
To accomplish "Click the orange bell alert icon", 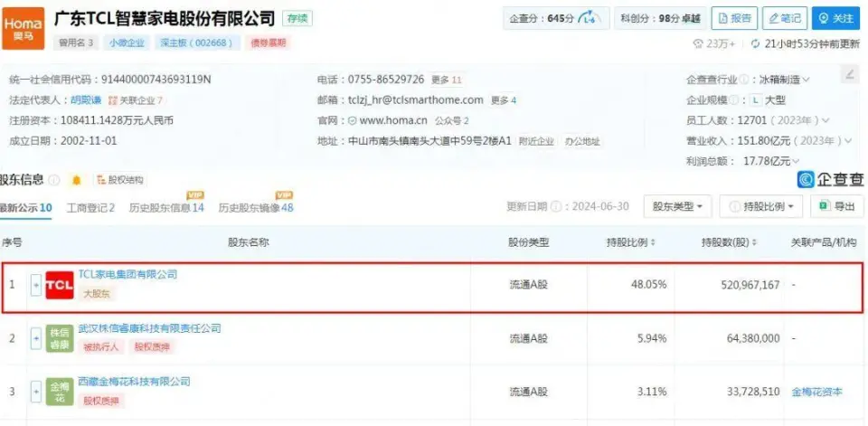I will 77,180.
